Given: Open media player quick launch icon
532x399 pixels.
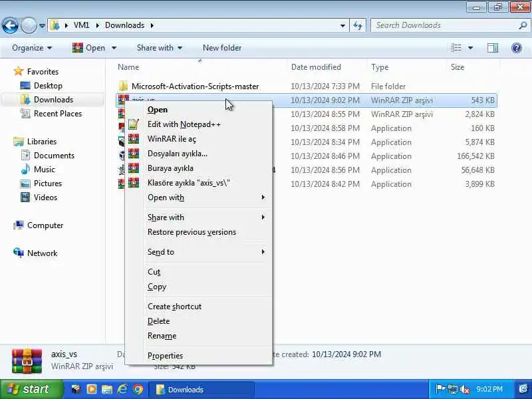Looking at the screenshot, I should click(x=92, y=389).
